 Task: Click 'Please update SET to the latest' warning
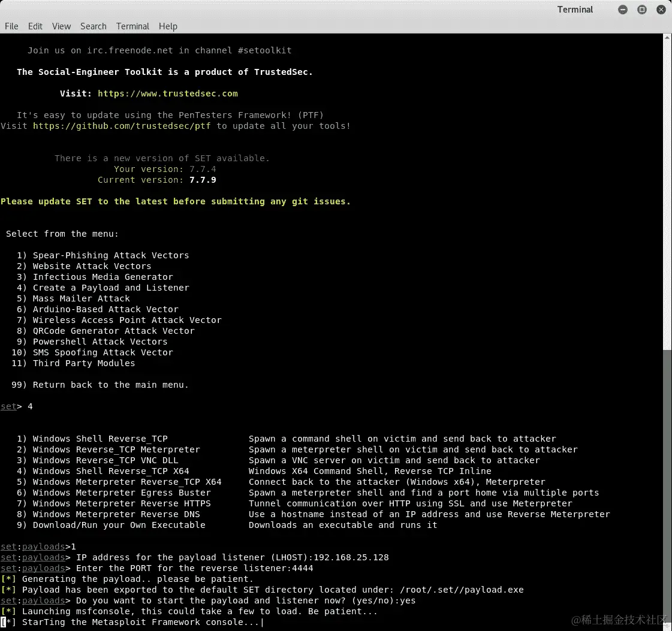(176, 201)
